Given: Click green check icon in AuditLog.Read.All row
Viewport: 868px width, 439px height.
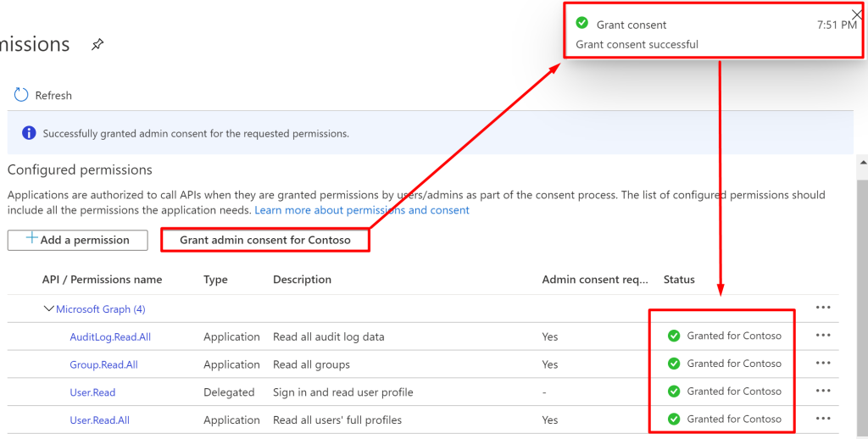Looking at the screenshot, I should tap(674, 336).
